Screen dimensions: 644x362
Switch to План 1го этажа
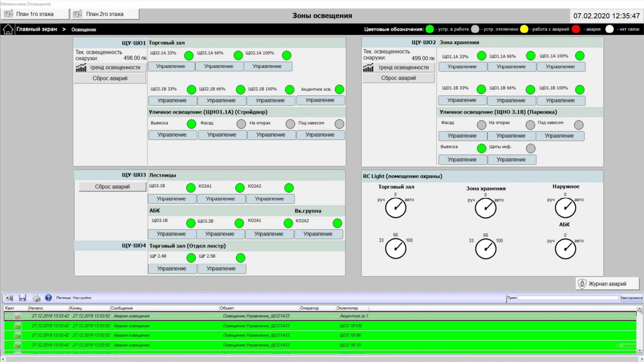(x=35, y=14)
